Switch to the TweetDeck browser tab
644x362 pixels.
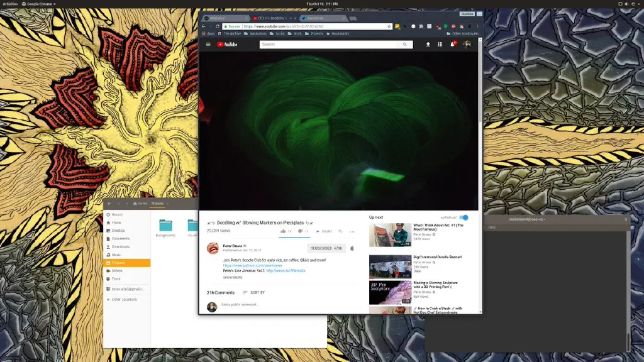[324, 18]
